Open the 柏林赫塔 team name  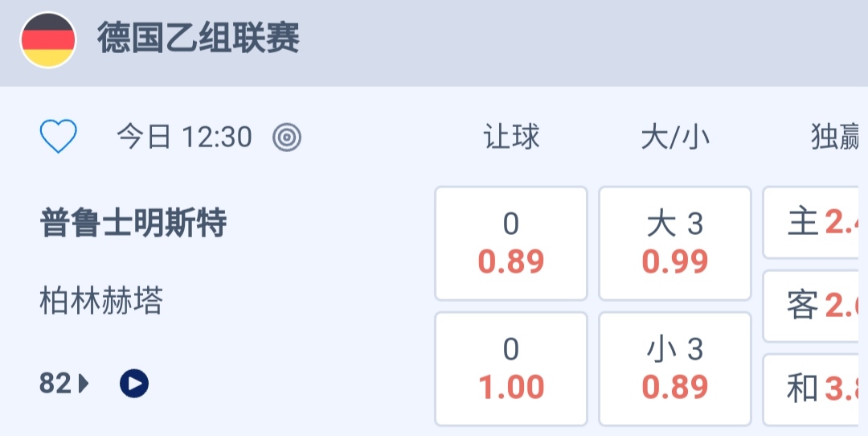pos(101,302)
